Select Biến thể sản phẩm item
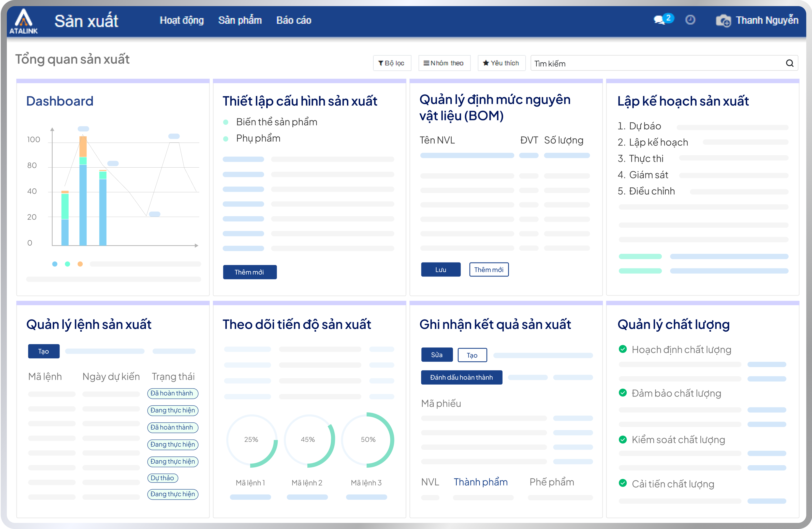Viewport: 812px width, 529px height. pyautogui.click(x=277, y=122)
